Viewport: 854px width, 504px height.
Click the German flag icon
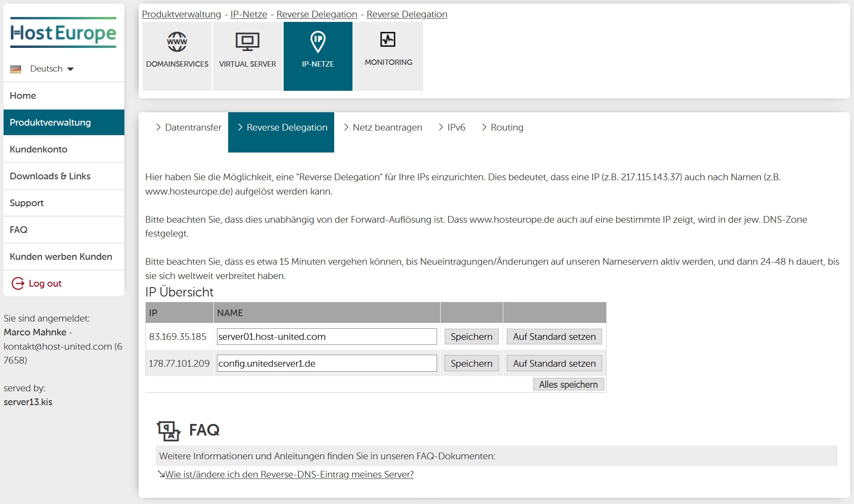tap(16, 69)
